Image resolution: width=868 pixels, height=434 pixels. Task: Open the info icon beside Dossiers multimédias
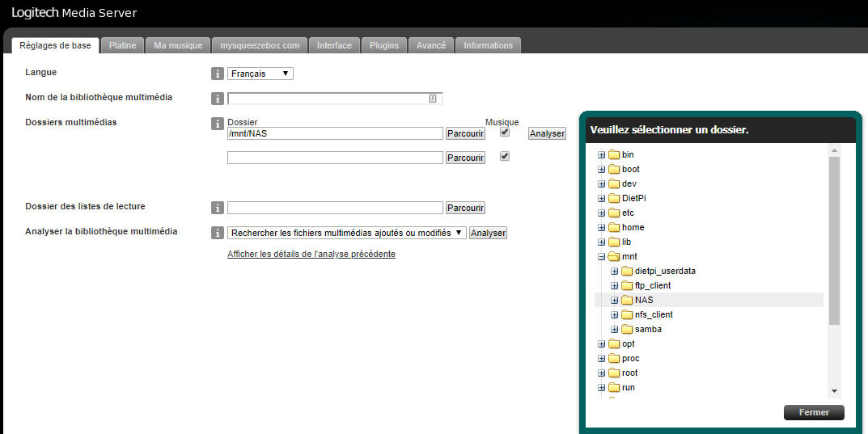pyautogui.click(x=218, y=124)
